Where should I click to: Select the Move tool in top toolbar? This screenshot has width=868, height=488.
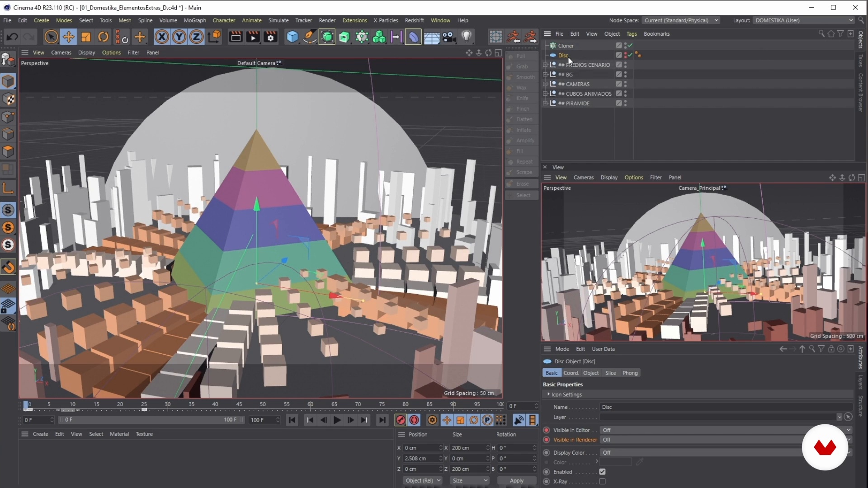(x=68, y=37)
